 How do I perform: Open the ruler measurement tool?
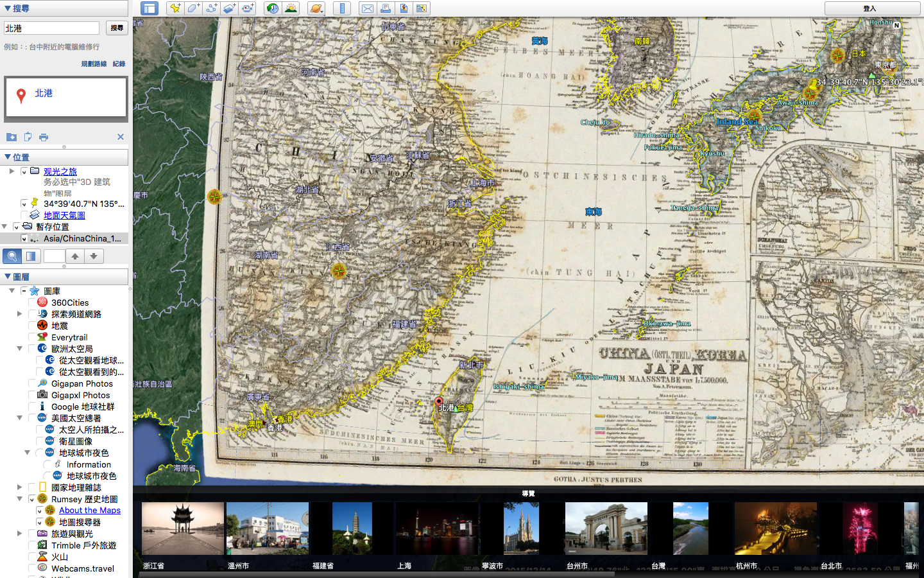[x=342, y=8]
